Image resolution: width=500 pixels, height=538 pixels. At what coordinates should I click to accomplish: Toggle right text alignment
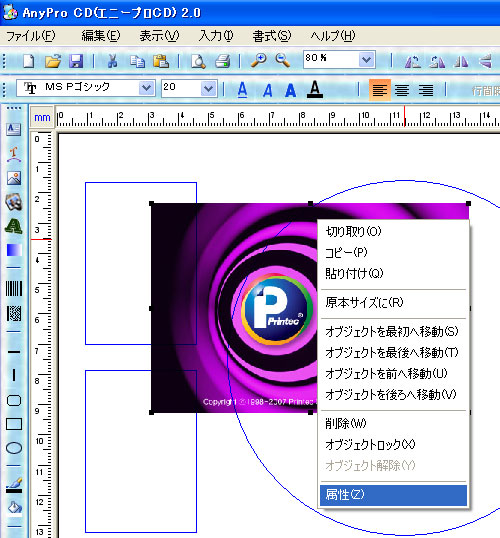coord(426,90)
